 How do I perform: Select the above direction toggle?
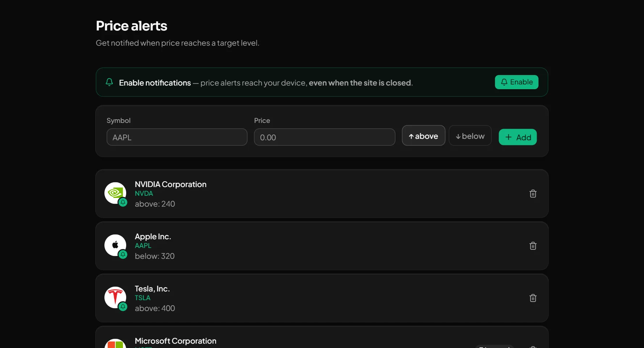click(424, 136)
